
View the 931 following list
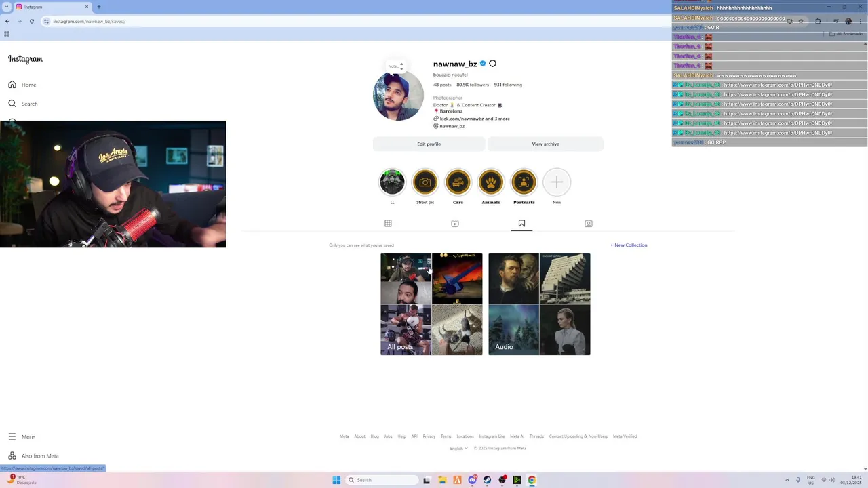(508, 85)
